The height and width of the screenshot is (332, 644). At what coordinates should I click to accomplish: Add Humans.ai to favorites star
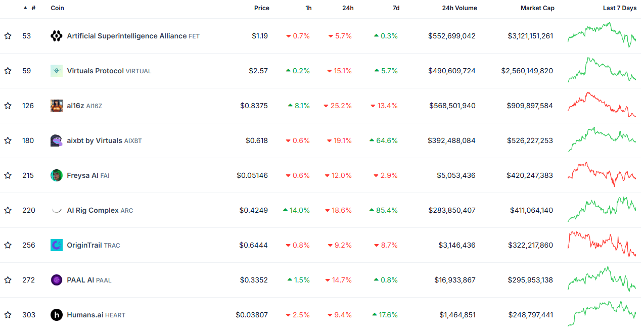pyautogui.click(x=8, y=315)
